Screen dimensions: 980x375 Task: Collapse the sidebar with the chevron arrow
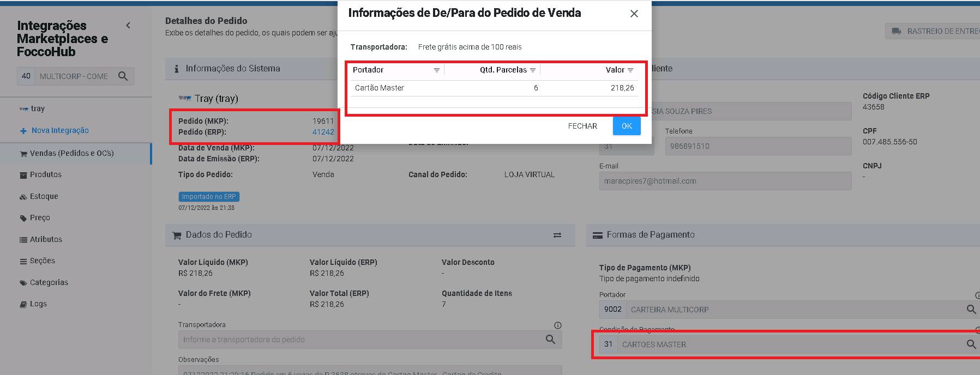tap(128, 25)
